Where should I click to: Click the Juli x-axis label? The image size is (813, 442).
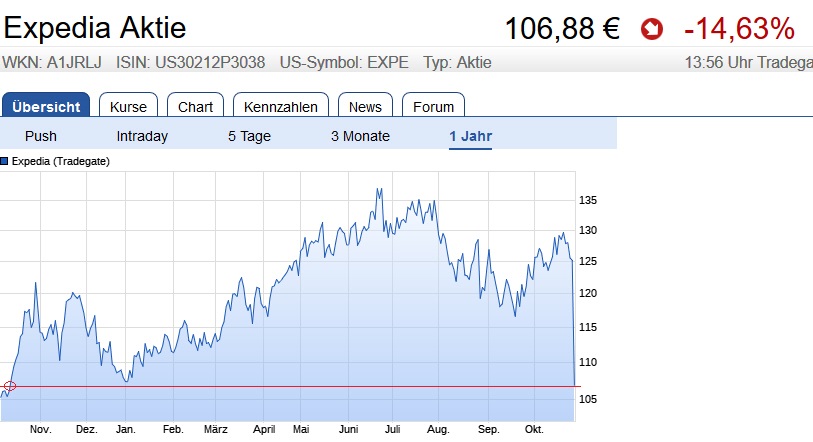[393, 430]
